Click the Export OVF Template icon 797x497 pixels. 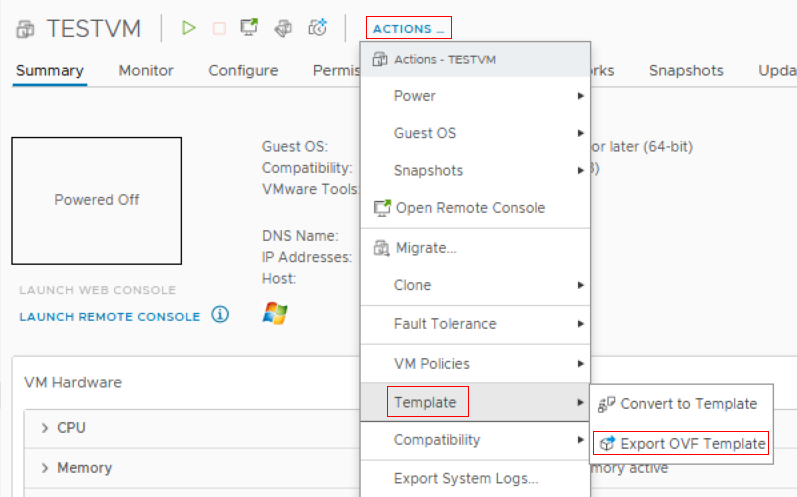(x=607, y=443)
